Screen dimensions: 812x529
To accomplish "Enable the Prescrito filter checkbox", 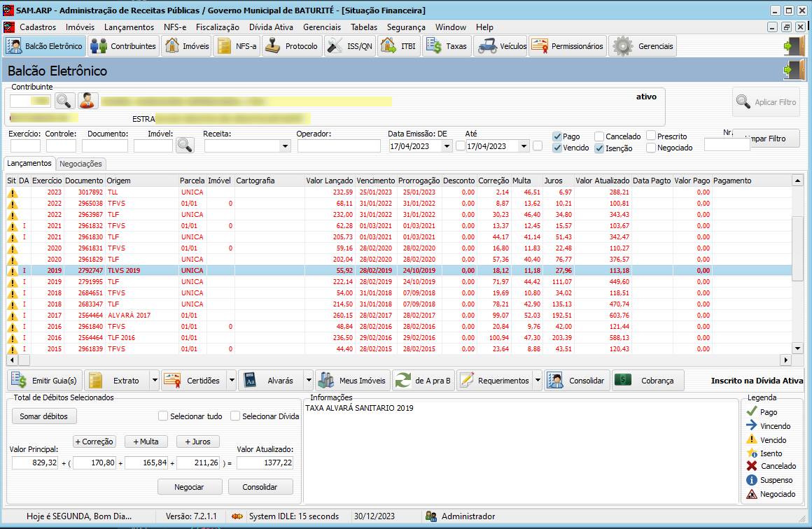I will (651, 136).
